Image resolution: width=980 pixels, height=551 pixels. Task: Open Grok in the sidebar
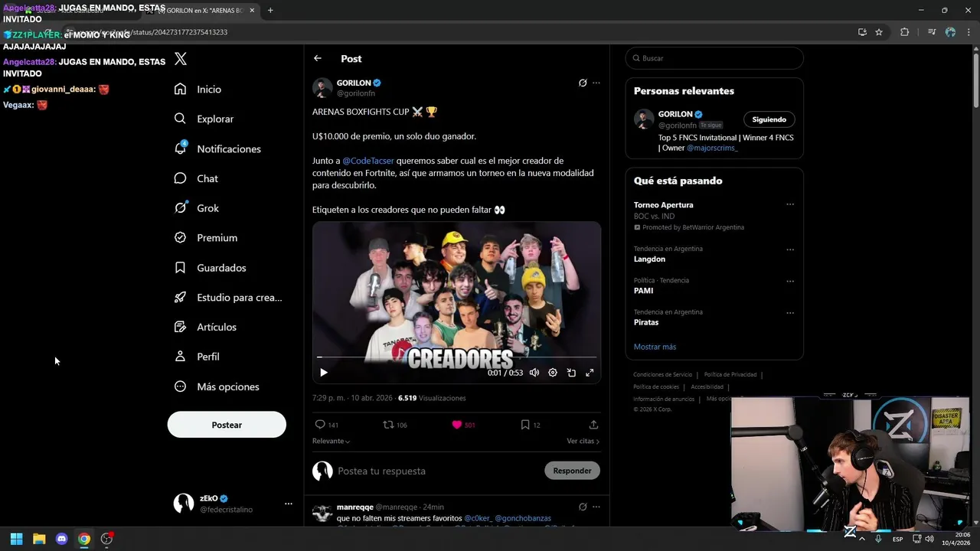(x=196, y=208)
